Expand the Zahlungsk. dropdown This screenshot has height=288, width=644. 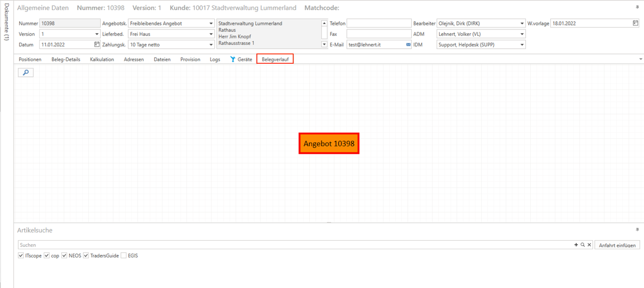tap(211, 45)
